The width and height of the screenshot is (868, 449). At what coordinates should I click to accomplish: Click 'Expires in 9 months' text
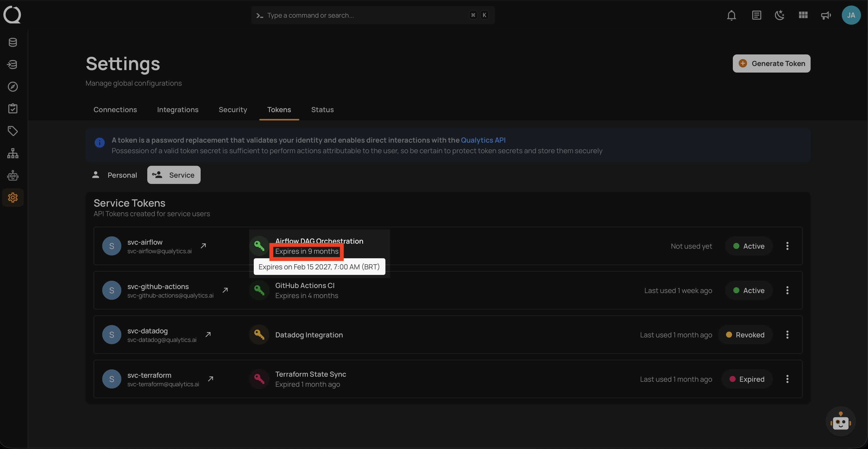307,251
